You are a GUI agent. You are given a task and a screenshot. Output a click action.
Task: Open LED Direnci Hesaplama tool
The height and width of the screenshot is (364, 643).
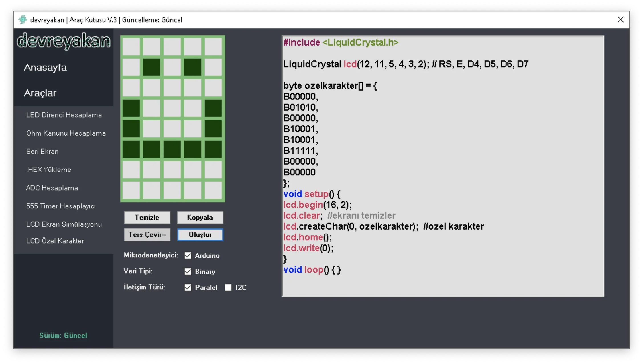(64, 115)
